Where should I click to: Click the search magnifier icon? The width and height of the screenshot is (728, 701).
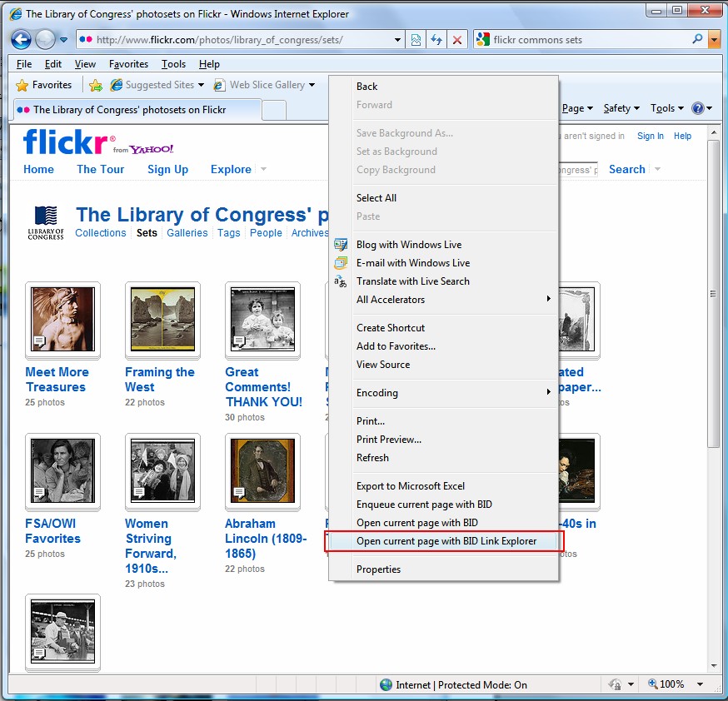[697, 39]
